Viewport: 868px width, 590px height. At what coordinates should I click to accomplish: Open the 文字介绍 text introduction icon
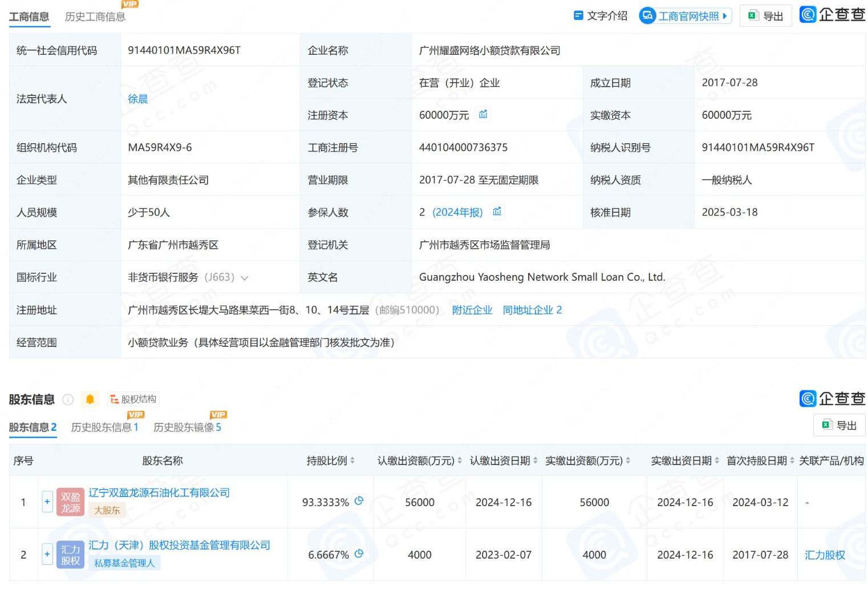coord(578,16)
